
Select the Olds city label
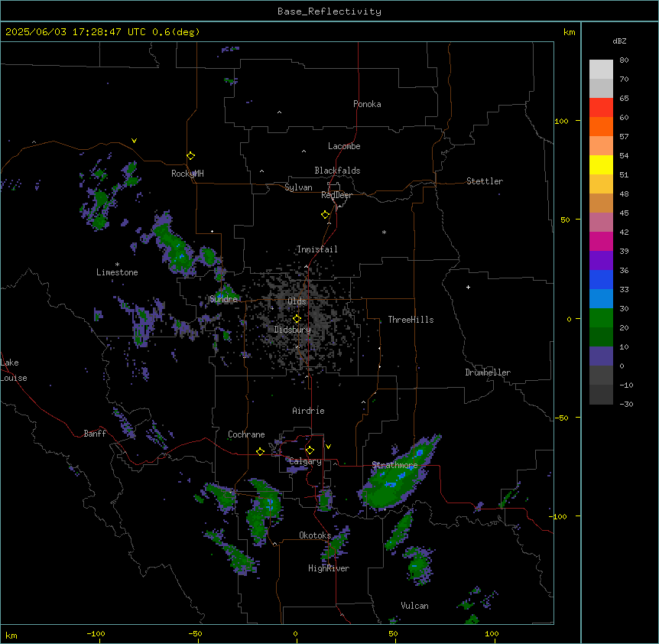pyautogui.click(x=297, y=301)
